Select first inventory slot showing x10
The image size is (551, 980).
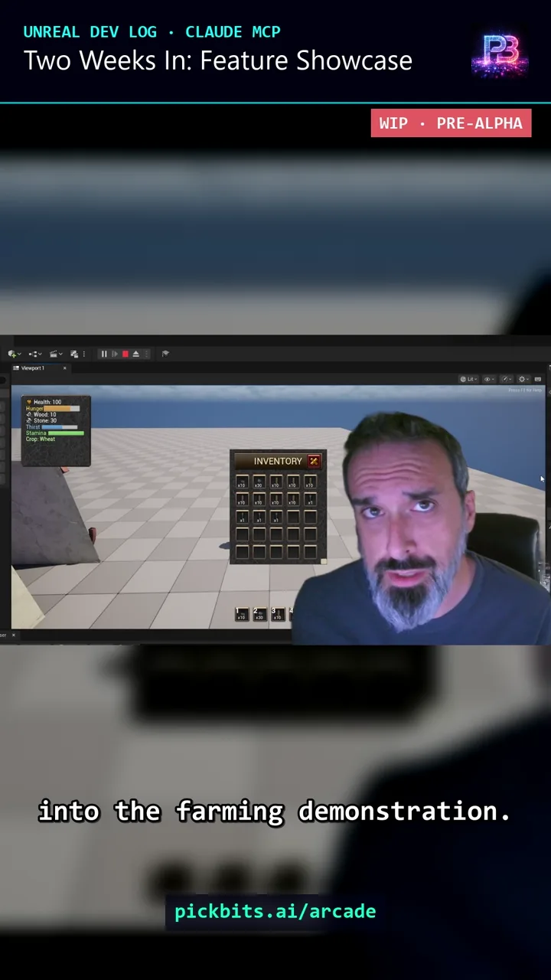click(x=242, y=482)
